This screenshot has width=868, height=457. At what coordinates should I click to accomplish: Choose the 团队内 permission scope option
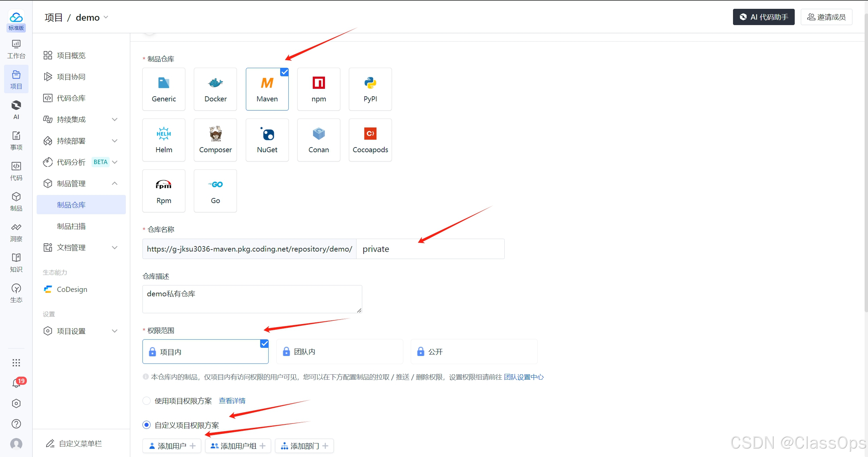tap(340, 352)
